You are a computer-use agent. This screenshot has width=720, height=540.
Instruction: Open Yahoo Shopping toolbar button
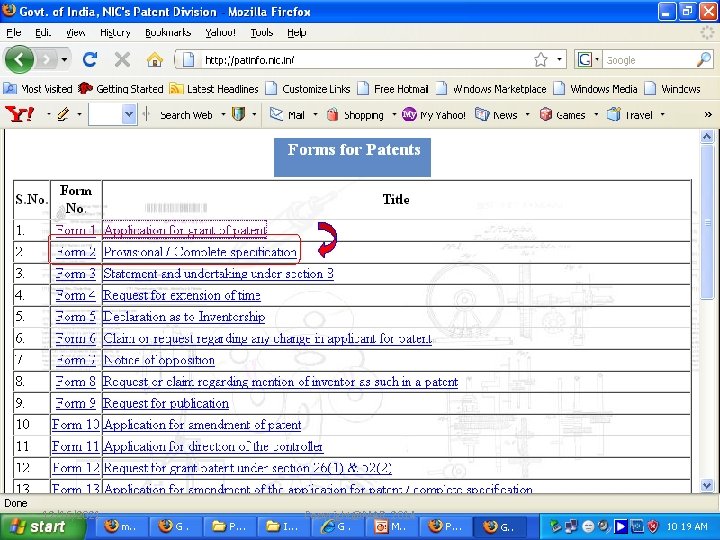click(x=355, y=114)
